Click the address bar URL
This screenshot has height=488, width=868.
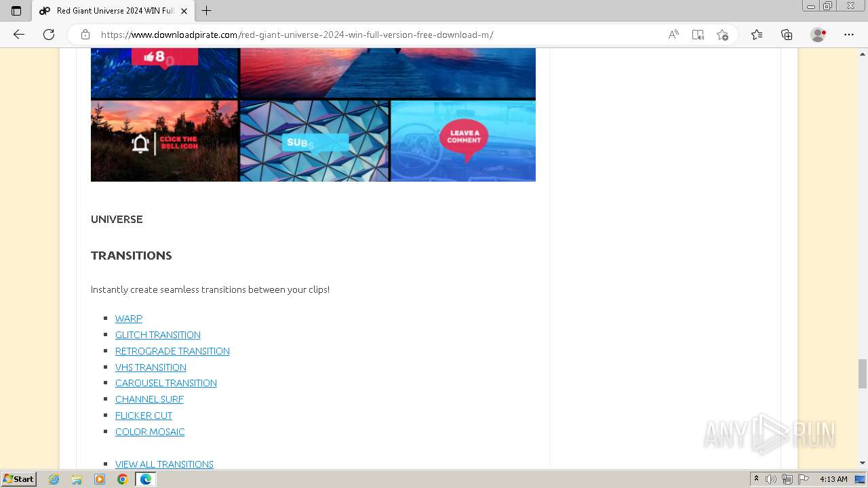[x=296, y=35]
